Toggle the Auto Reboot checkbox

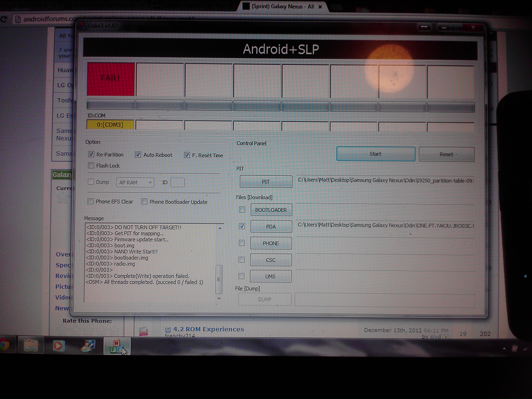(x=138, y=155)
